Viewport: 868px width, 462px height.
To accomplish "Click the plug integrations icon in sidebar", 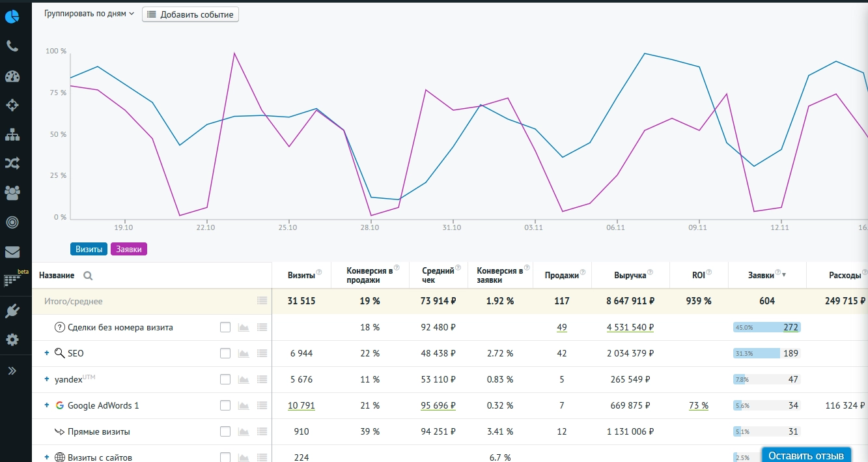I will click(x=12, y=311).
